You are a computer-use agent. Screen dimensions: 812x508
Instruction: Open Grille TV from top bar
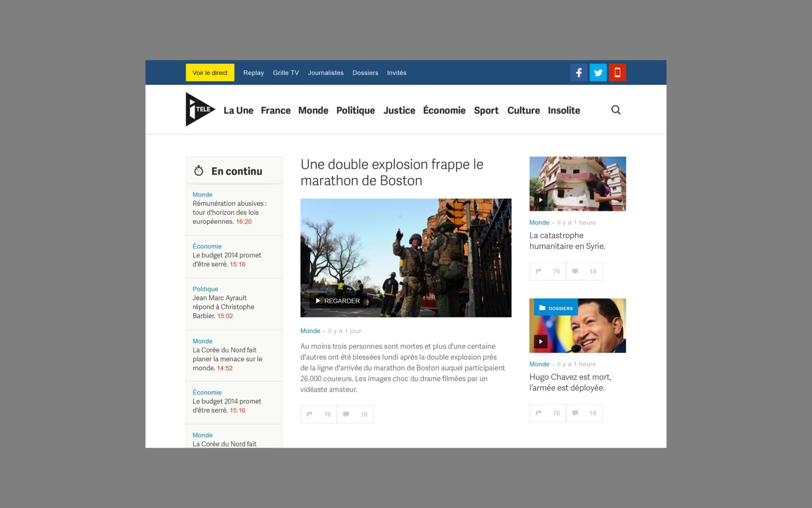point(285,73)
